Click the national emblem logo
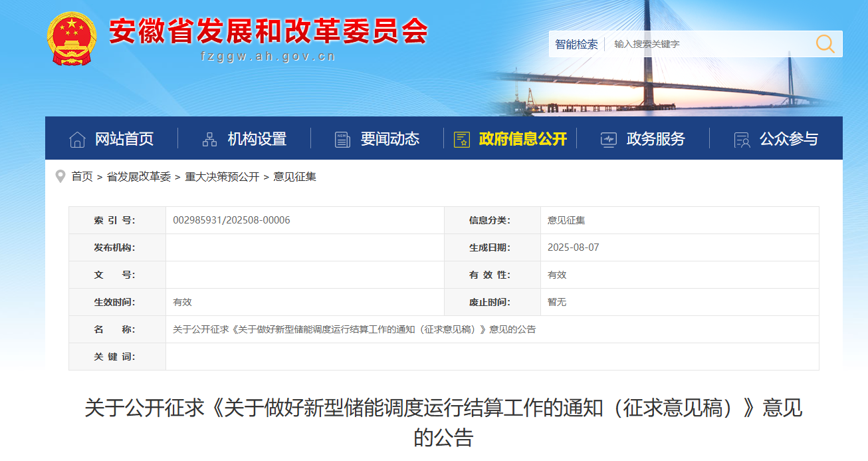 tap(72, 39)
